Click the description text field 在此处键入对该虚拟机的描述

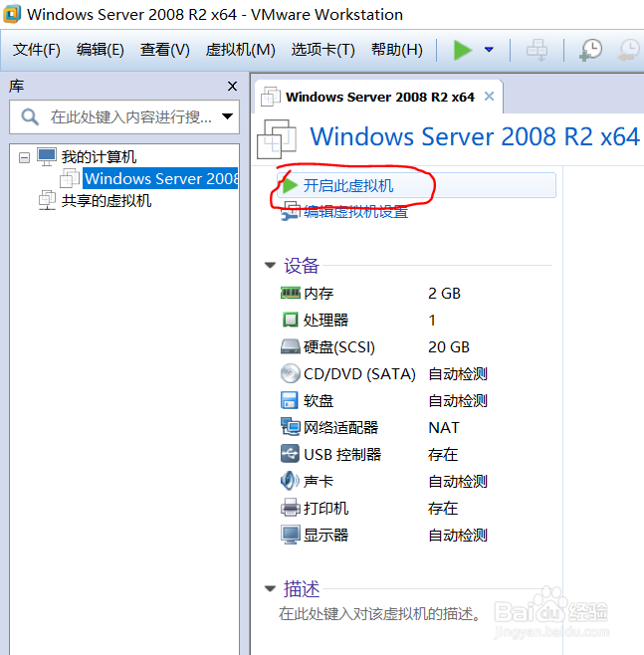380,613
